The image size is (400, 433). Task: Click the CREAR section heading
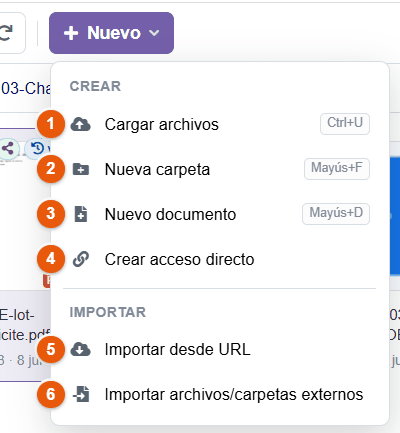95,86
